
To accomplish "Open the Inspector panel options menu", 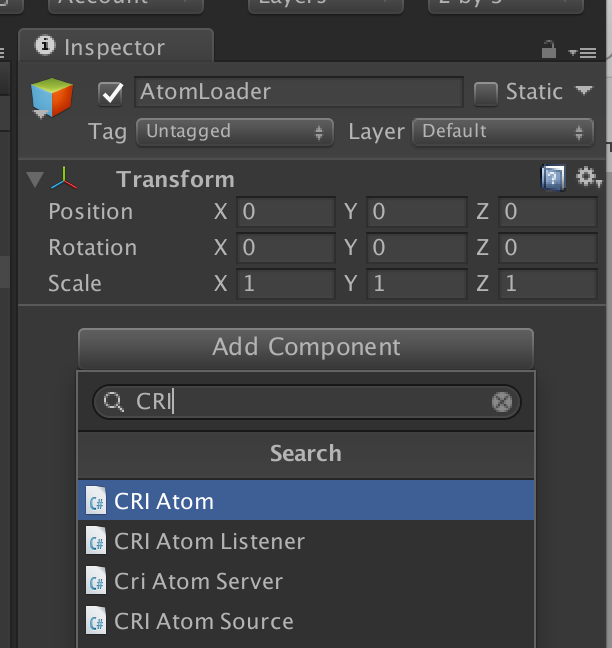I will pyautogui.click(x=583, y=52).
